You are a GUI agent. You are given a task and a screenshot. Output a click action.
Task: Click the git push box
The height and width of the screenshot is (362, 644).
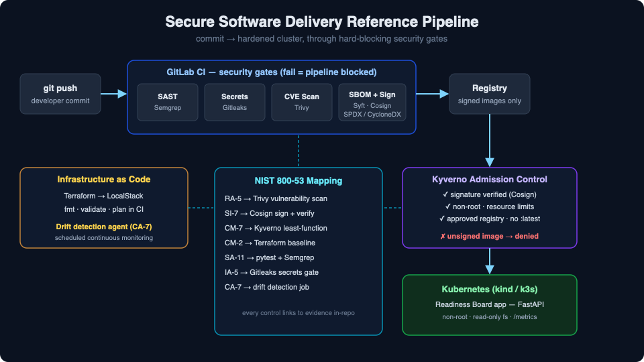click(x=60, y=94)
